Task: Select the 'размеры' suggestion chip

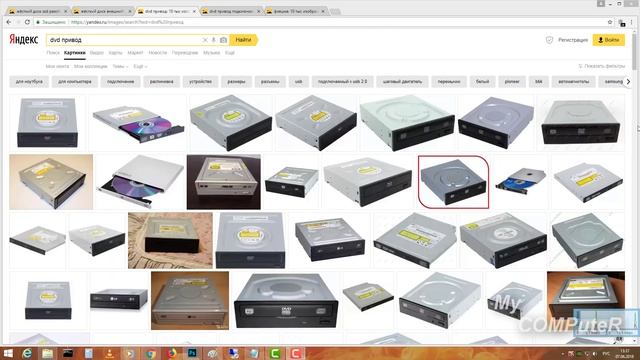Action: pyautogui.click(x=236, y=82)
